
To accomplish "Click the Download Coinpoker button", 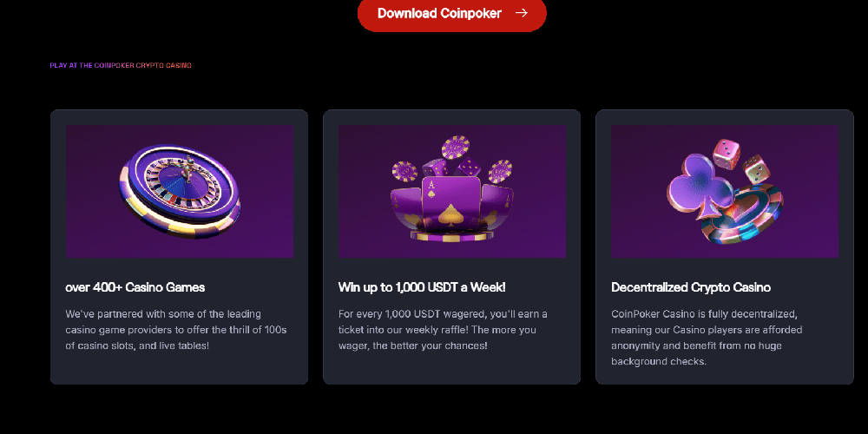I will [x=451, y=13].
